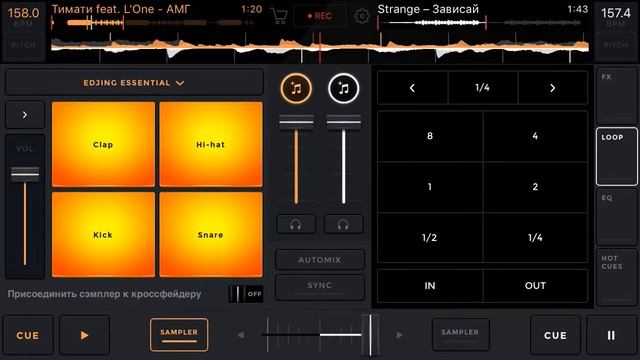This screenshot has height=360, width=640.
Task: Tap the right deck CUE button
Action: [555, 335]
